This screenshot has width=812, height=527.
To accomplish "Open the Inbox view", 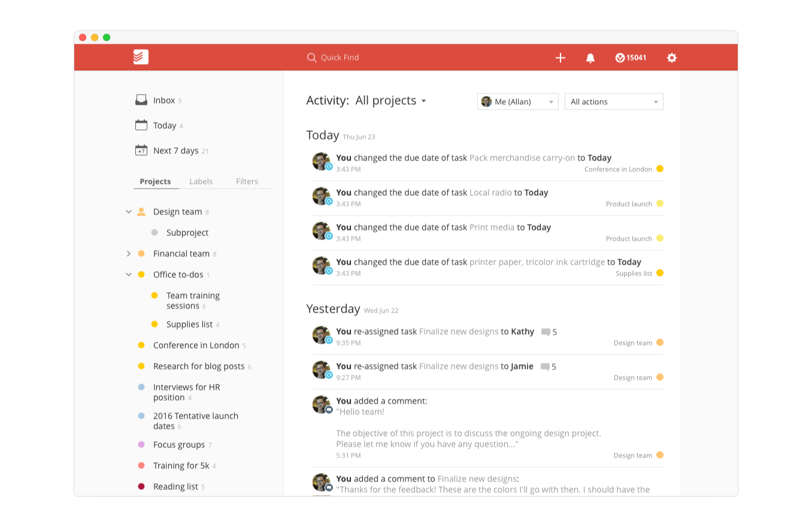I will coord(163,100).
